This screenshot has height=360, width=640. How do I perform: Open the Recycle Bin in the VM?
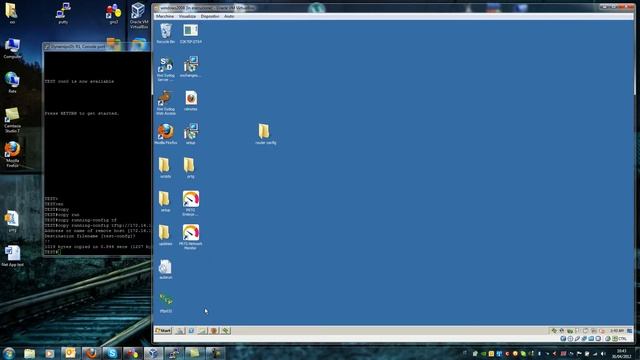tap(166, 33)
